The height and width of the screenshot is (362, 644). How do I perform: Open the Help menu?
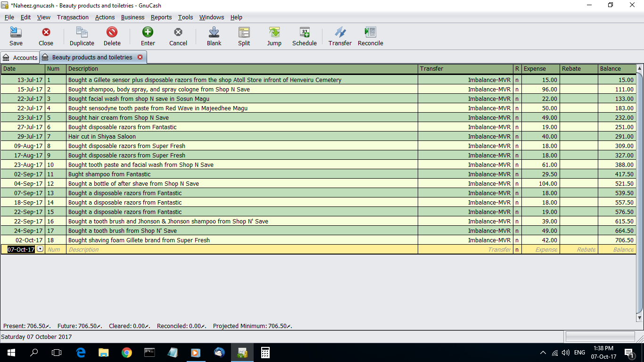pyautogui.click(x=236, y=17)
